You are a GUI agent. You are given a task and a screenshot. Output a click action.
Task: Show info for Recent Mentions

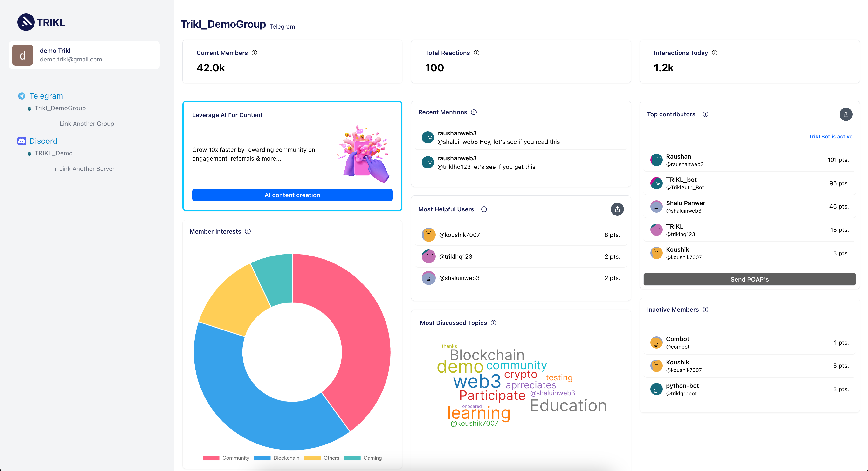click(x=474, y=112)
